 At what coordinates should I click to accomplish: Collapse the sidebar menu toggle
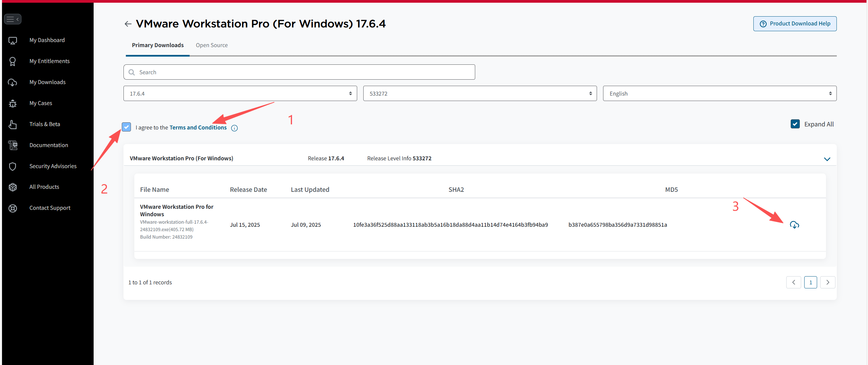click(13, 19)
